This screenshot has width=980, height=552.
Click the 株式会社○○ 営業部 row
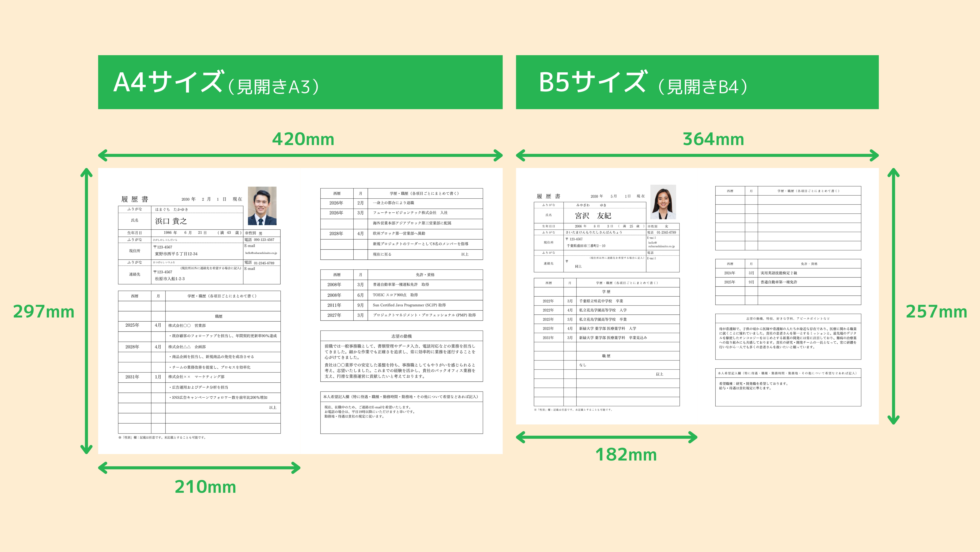pyautogui.click(x=199, y=326)
